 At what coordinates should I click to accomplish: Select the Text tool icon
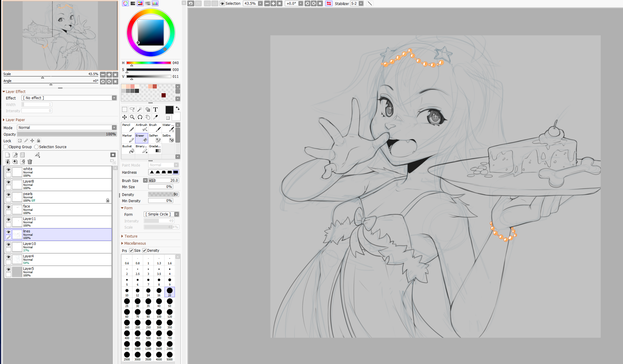(x=155, y=110)
